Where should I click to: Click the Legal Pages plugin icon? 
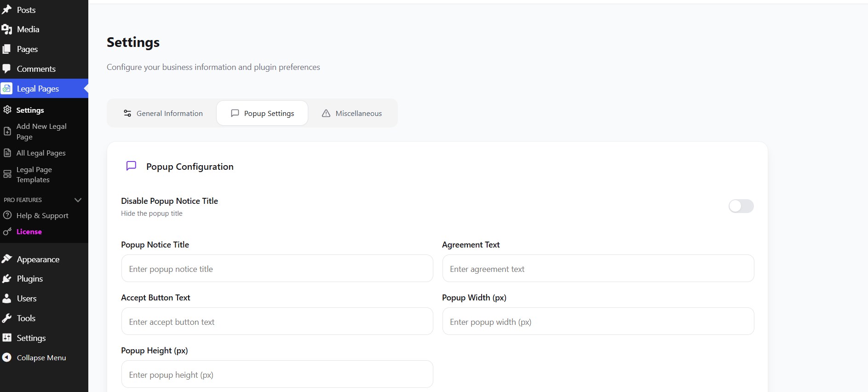6,88
